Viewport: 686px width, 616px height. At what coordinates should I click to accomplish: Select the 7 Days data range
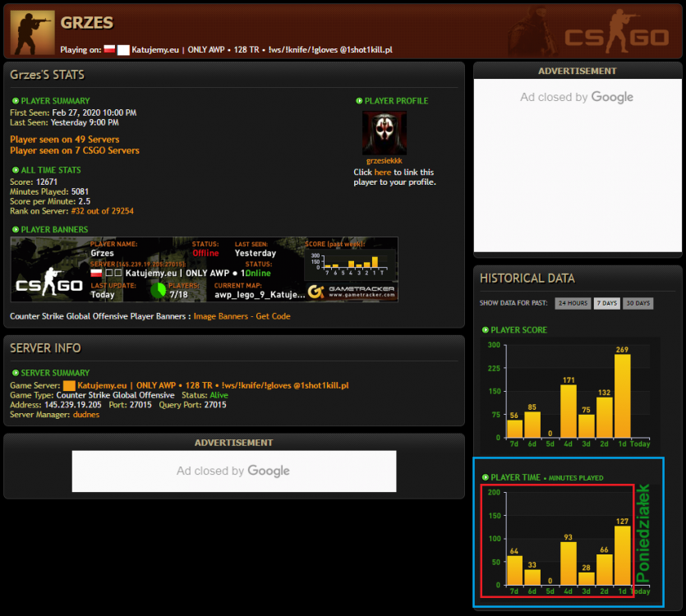(607, 303)
